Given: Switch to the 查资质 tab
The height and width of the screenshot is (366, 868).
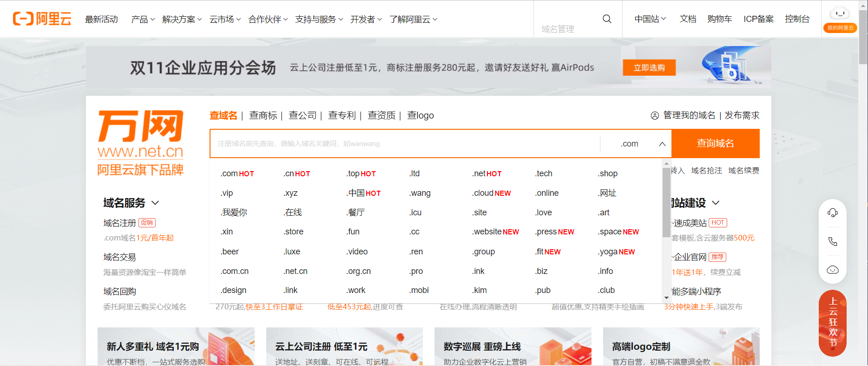Looking at the screenshot, I should 381,115.
